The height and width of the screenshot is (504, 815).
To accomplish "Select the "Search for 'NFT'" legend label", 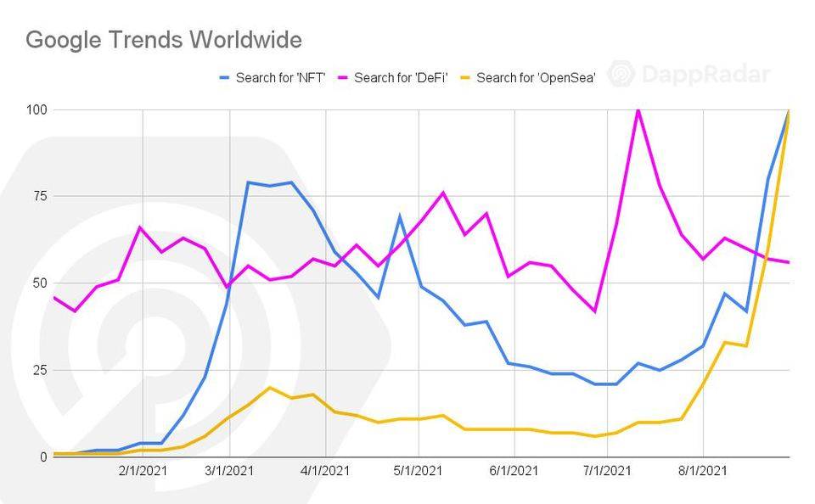I will point(280,78).
